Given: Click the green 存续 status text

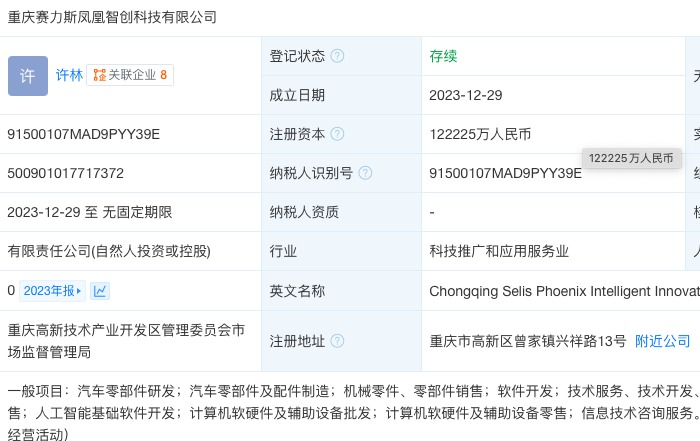Looking at the screenshot, I should pos(443,56).
